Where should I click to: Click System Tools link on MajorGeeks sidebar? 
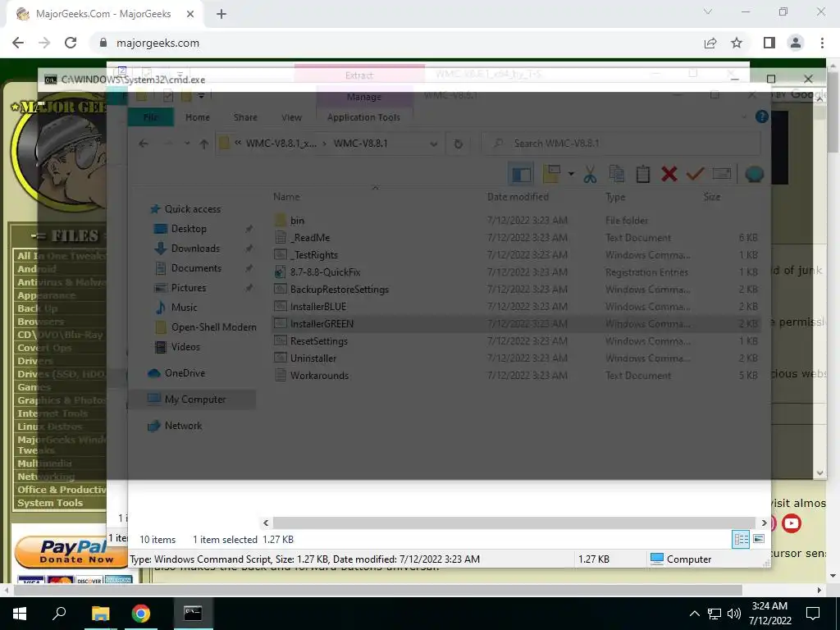[x=50, y=503]
